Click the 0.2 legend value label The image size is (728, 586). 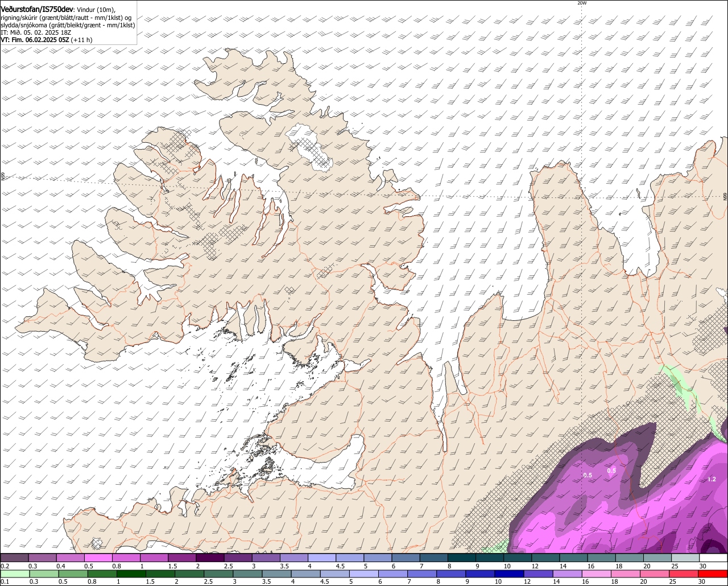(5, 566)
